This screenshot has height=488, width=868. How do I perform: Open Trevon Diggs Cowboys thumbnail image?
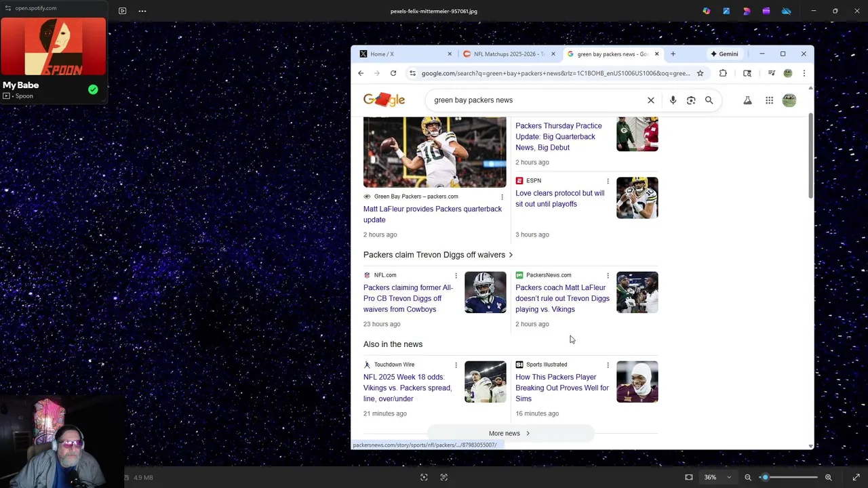point(486,292)
